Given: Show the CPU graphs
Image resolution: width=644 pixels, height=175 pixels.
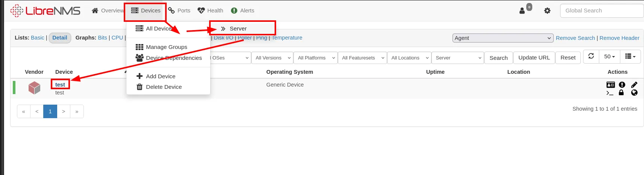Looking at the screenshot, I should pos(117,38).
